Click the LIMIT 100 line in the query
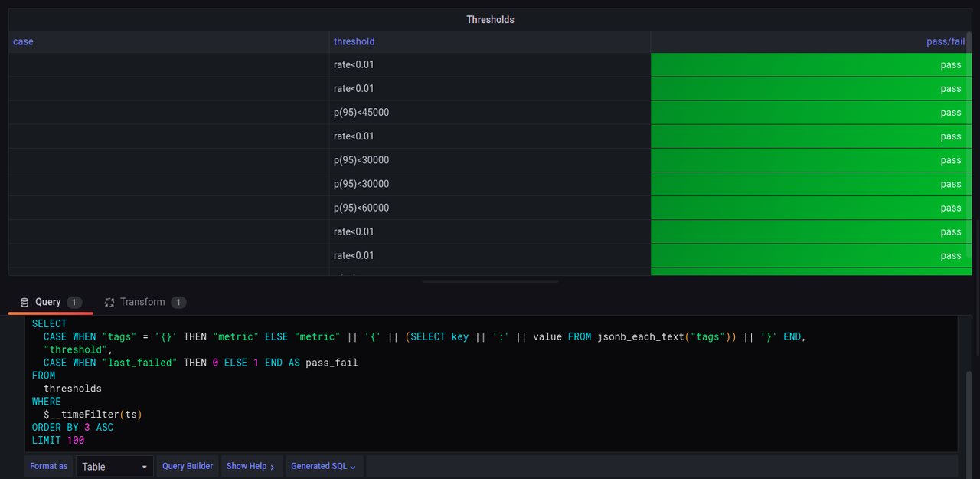 coord(58,441)
